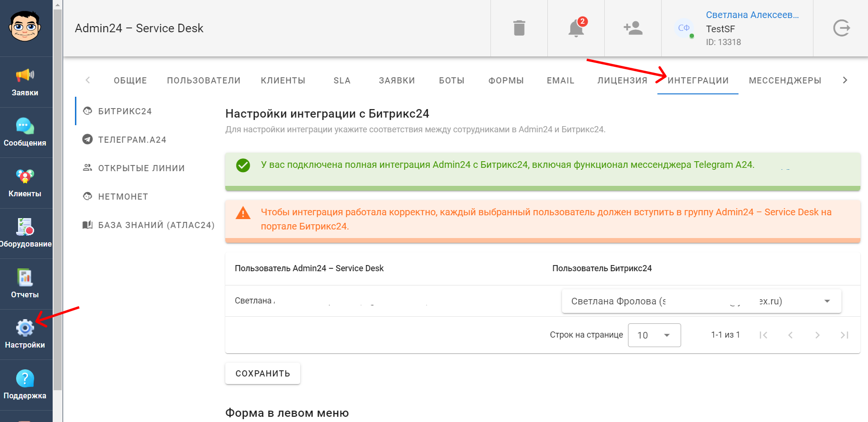Click the Admin24 mascot logo
868x422 pixels.
click(x=25, y=26)
